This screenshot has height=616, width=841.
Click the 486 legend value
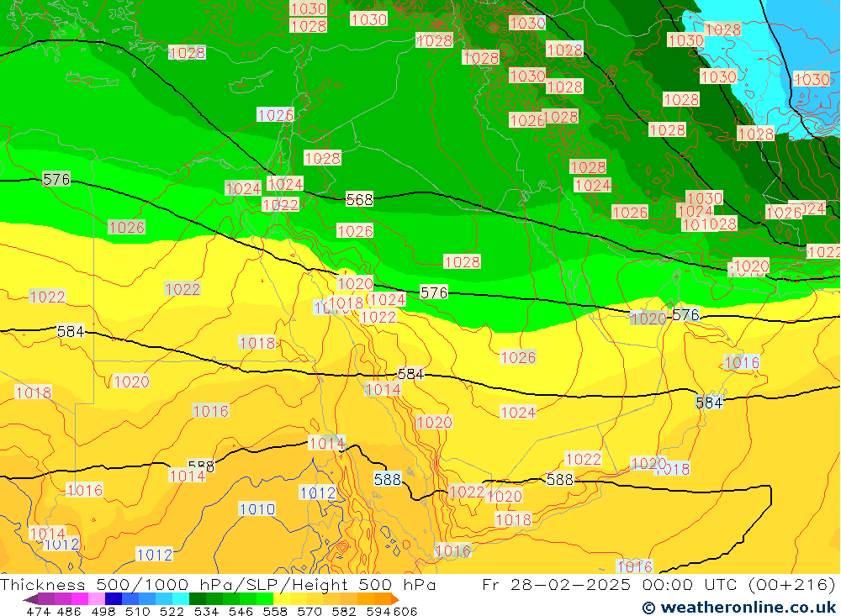click(x=69, y=611)
